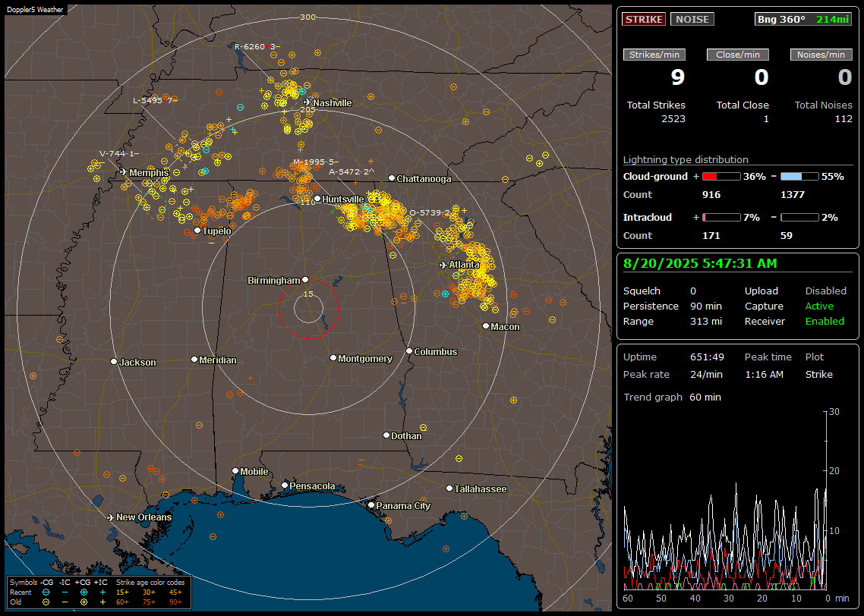This screenshot has width=864, height=616.
Task: Click the Tallahassee city marker dot
Action: point(449,489)
